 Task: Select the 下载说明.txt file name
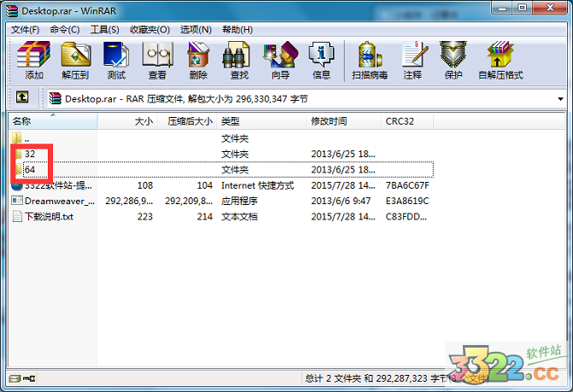[49, 217]
